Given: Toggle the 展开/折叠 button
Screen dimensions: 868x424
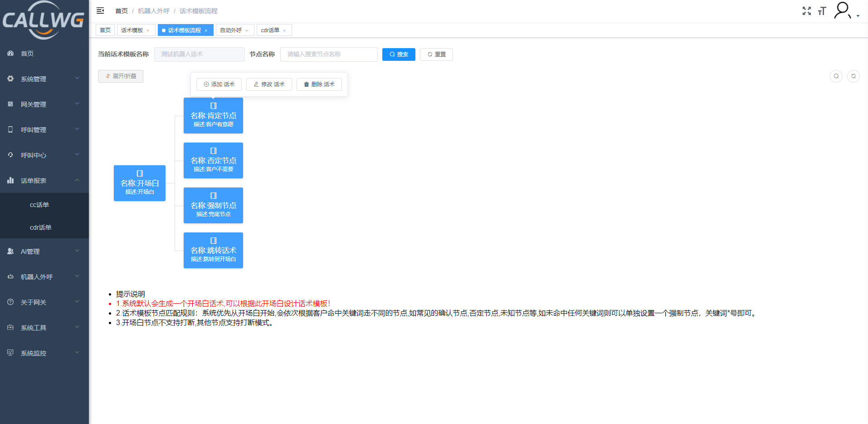Looking at the screenshot, I should 120,76.
